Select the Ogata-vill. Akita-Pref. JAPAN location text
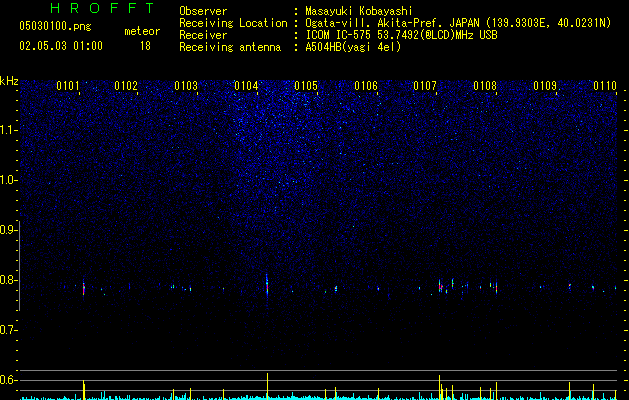This screenshot has height=400, width=629. (458, 23)
